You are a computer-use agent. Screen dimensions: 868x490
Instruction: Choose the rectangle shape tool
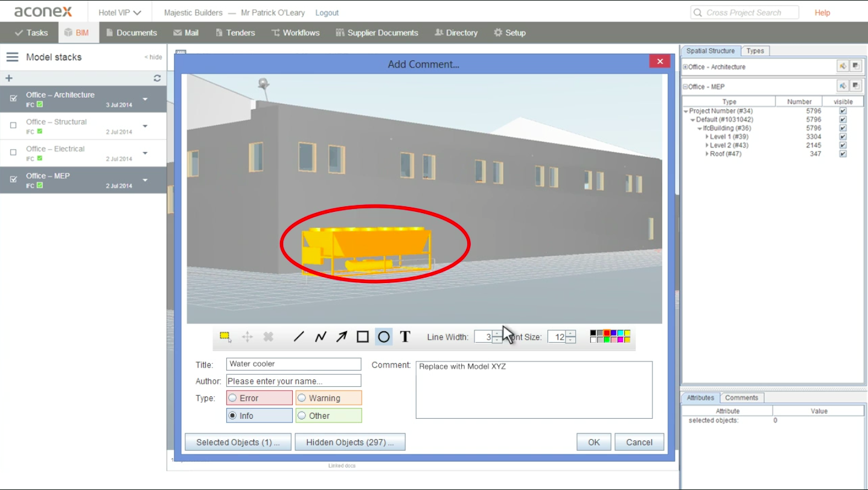(363, 337)
